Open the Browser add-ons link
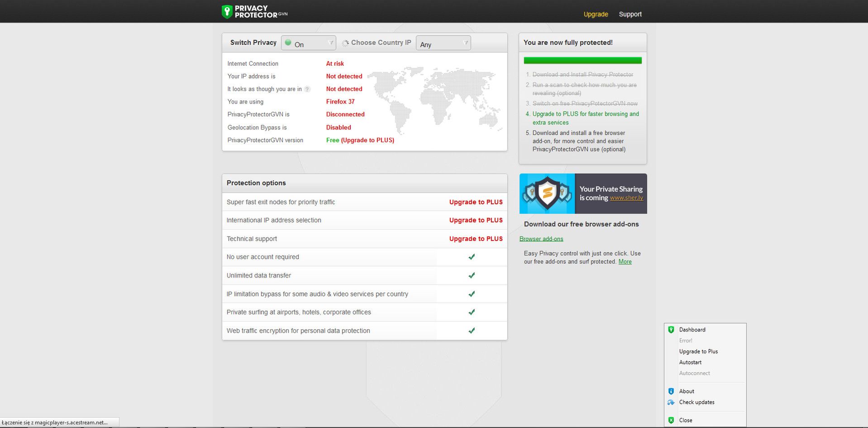 541,239
